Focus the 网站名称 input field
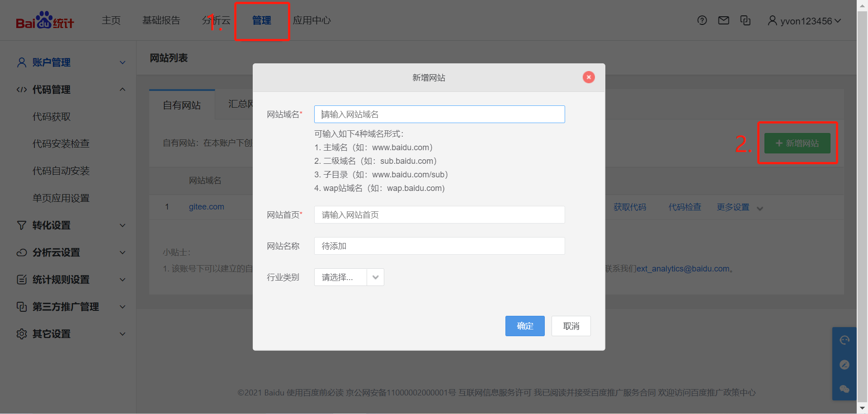The width and height of the screenshot is (868, 414). tap(439, 246)
